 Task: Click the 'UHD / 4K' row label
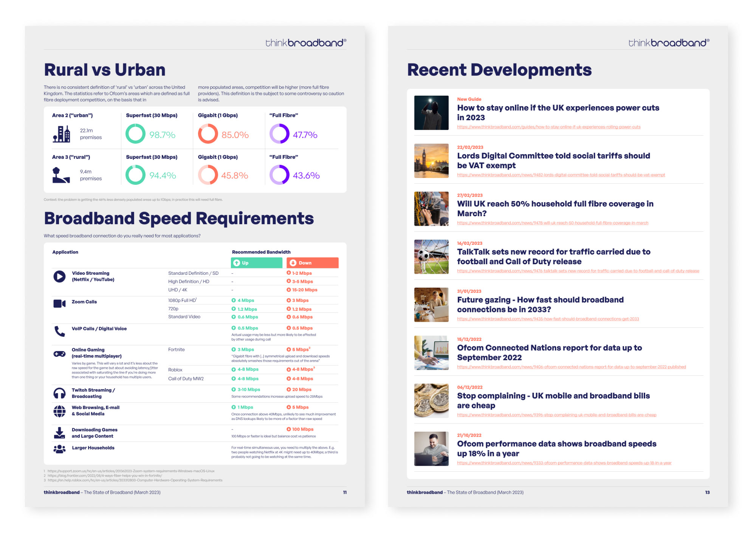[x=178, y=290]
